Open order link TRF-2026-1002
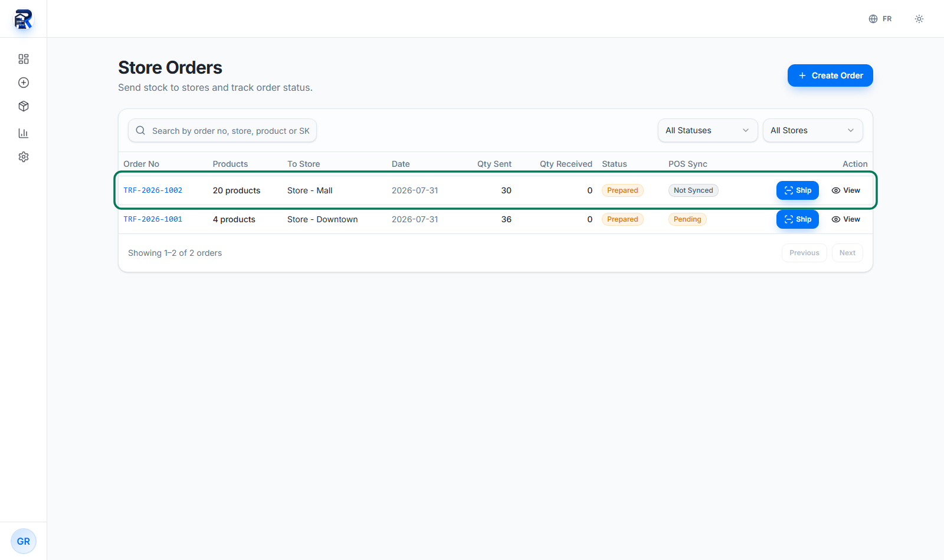 (x=153, y=190)
